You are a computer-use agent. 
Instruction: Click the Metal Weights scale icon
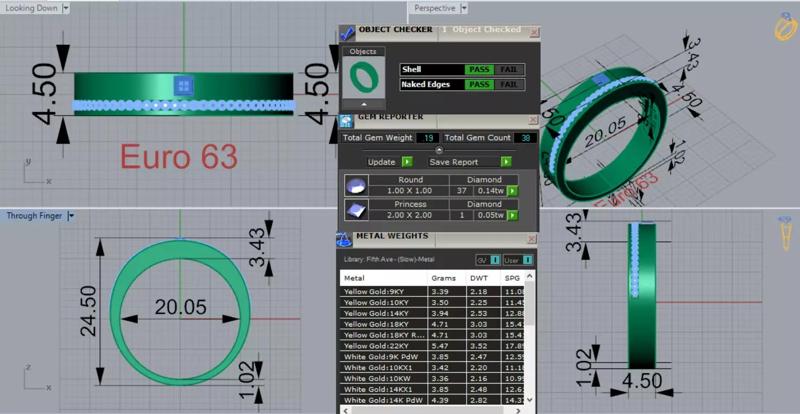[344, 240]
